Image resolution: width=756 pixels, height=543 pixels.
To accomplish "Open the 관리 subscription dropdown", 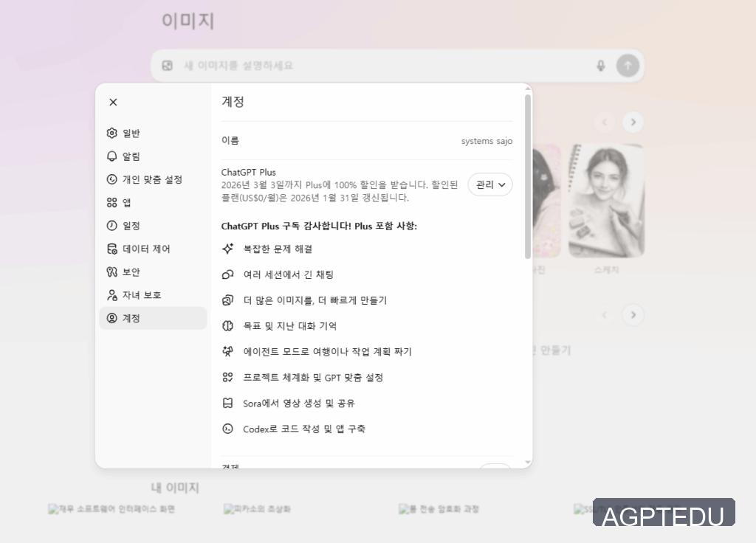I will [x=490, y=184].
